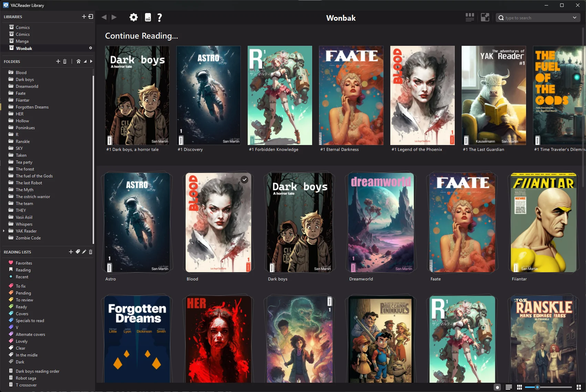Switch to info list view
The height and width of the screenshot is (392, 586).
pos(509,387)
